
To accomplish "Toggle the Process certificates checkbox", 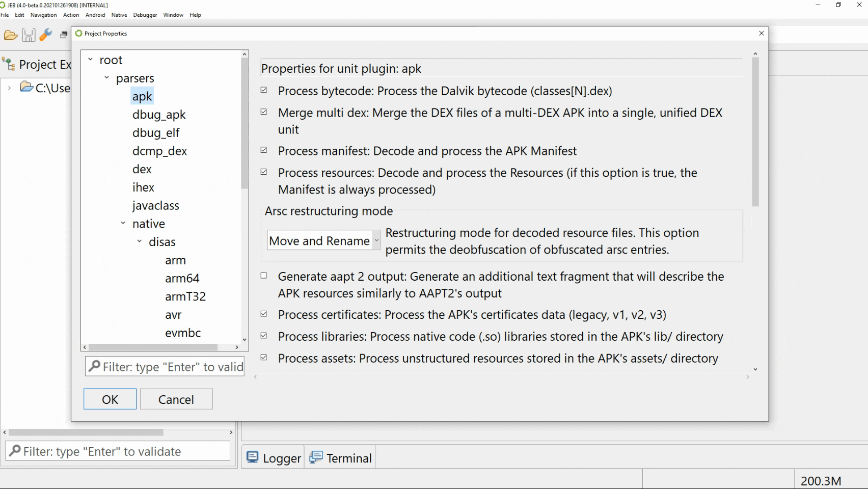I will (264, 314).
